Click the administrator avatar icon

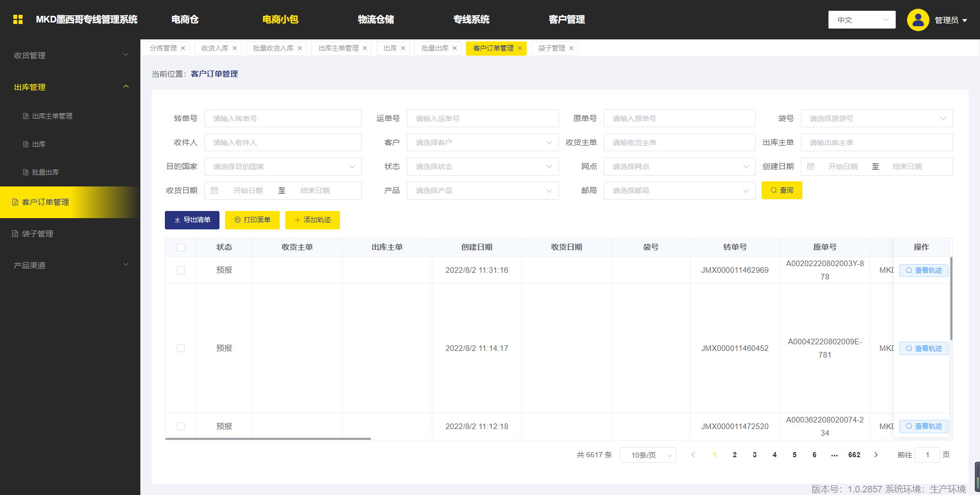tap(918, 20)
